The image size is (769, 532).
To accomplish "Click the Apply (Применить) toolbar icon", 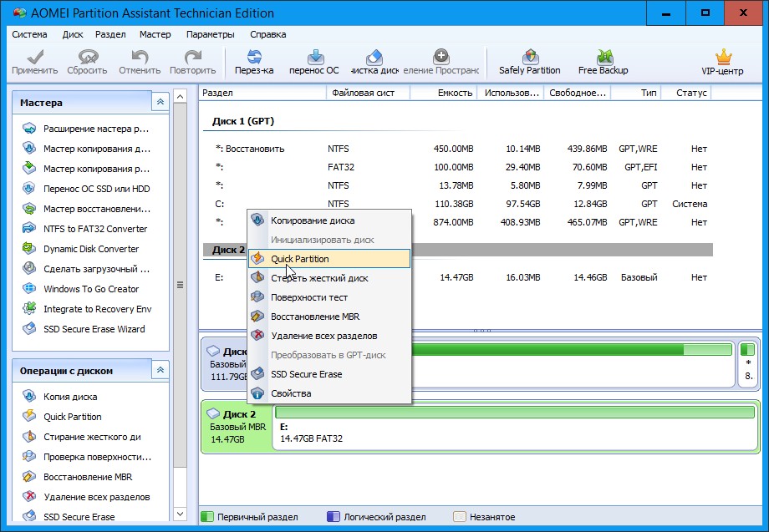I will (x=35, y=62).
